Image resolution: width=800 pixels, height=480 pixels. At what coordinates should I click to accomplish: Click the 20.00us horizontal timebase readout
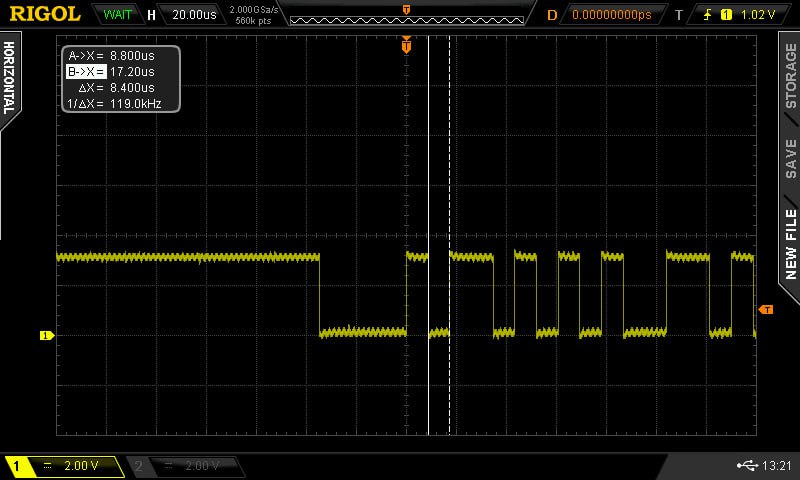(193, 15)
